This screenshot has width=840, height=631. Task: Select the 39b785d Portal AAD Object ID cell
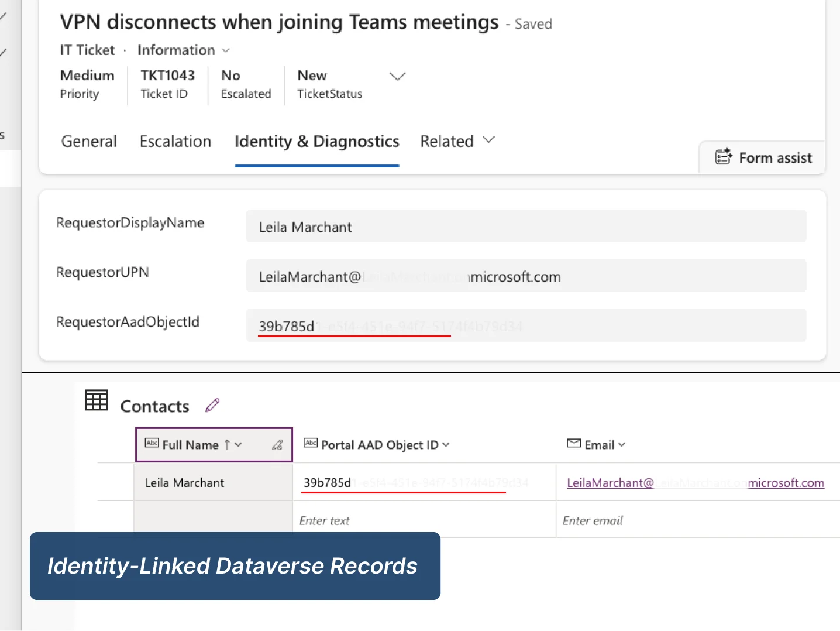pyautogui.click(x=424, y=482)
